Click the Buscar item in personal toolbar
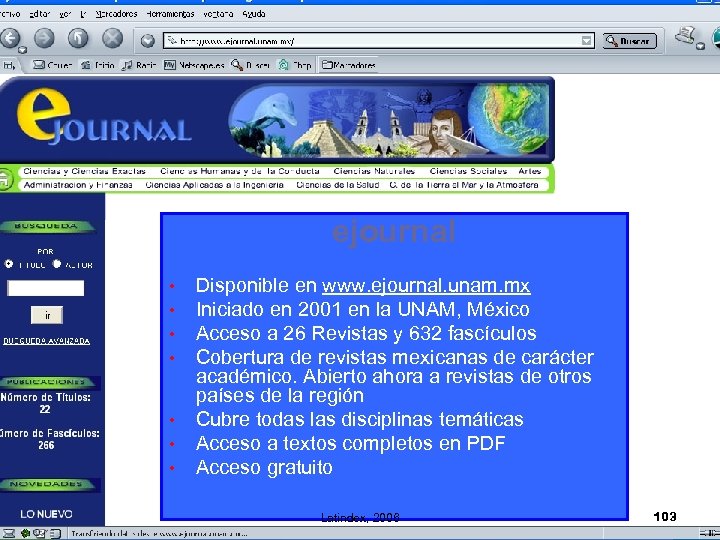 point(250,65)
